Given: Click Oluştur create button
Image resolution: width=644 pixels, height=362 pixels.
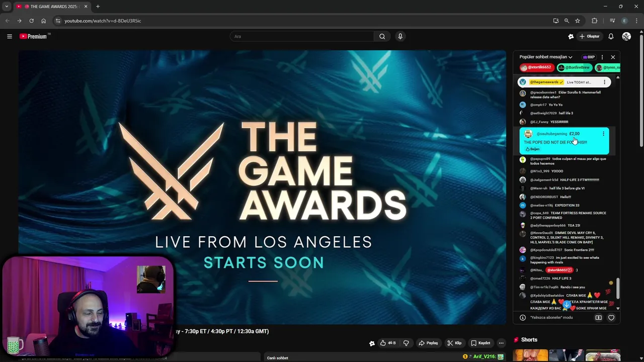Looking at the screenshot, I should tap(589, 36).
